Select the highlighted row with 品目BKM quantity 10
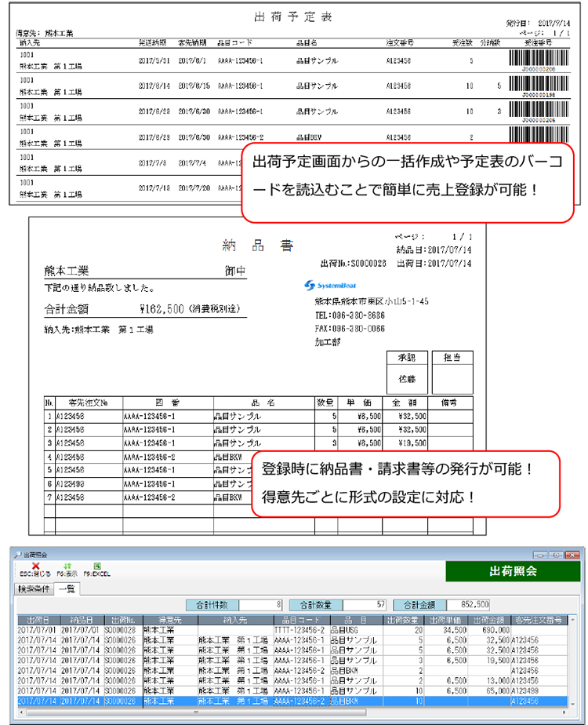This screenshot has height=725, width=588. (x=292, y=701)
